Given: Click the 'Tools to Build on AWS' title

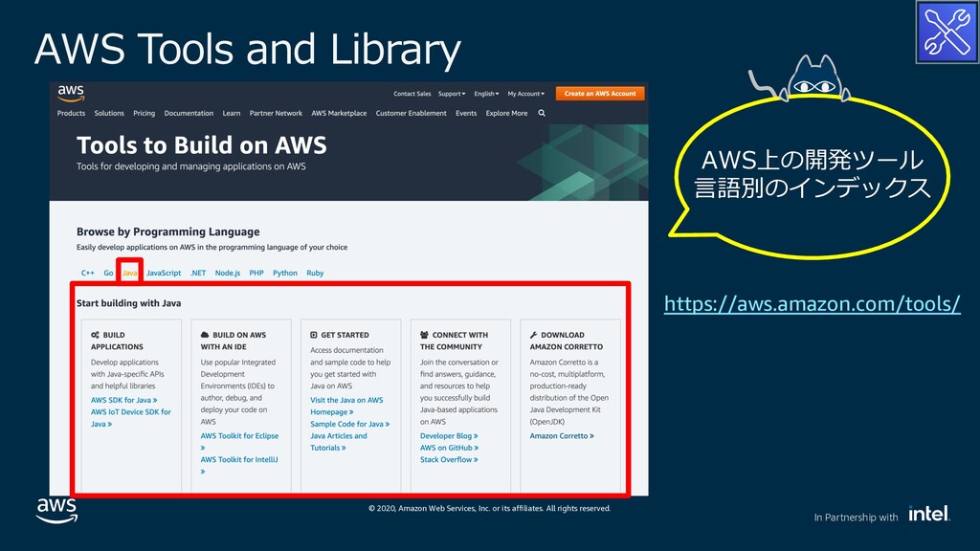Looking at the screenshot, I should [x=201, y=145].
